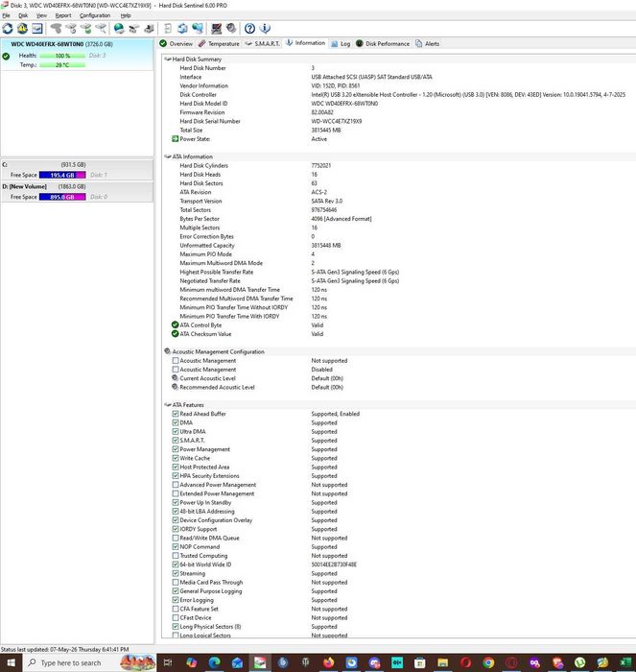Click the disk with green arrow toolbar icon

[85, 29]
